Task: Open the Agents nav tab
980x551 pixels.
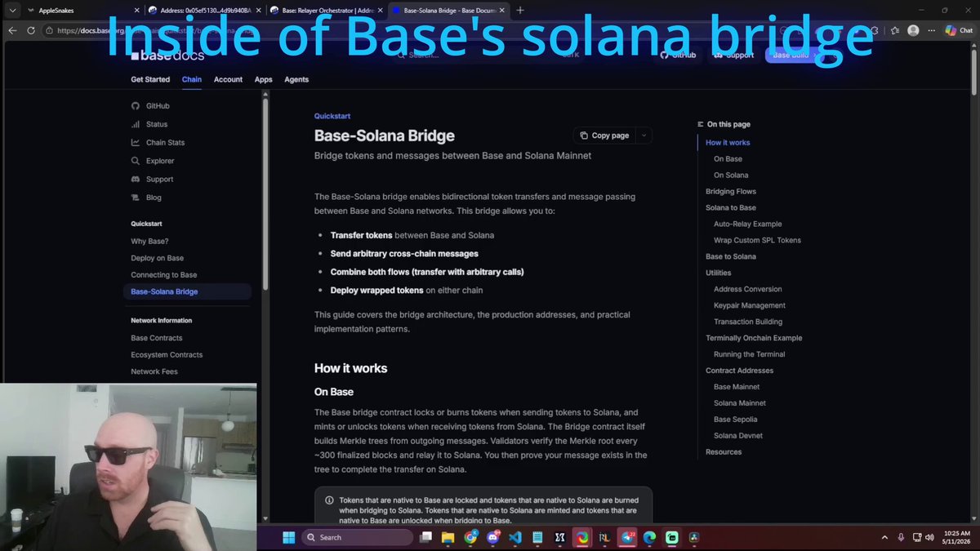Action: coord(296,79)
